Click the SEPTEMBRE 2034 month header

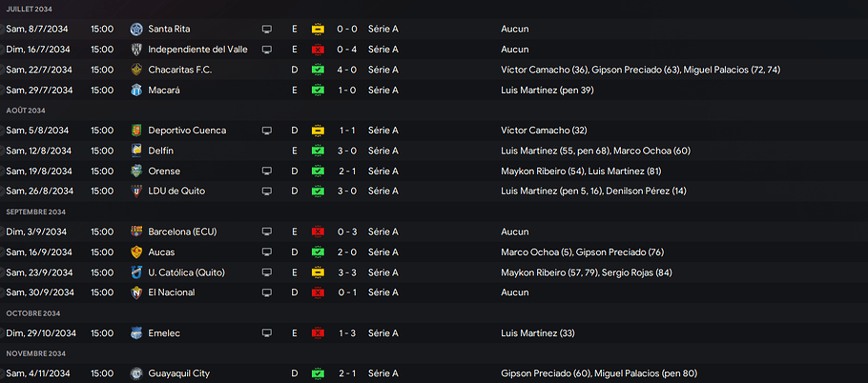click(36, 212)
